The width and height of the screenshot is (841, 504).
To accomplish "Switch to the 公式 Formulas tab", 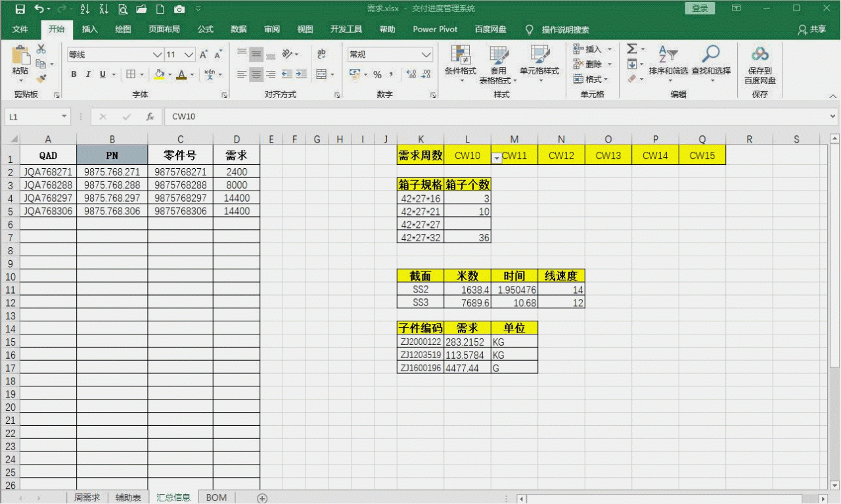I will [x=206, y=30].
